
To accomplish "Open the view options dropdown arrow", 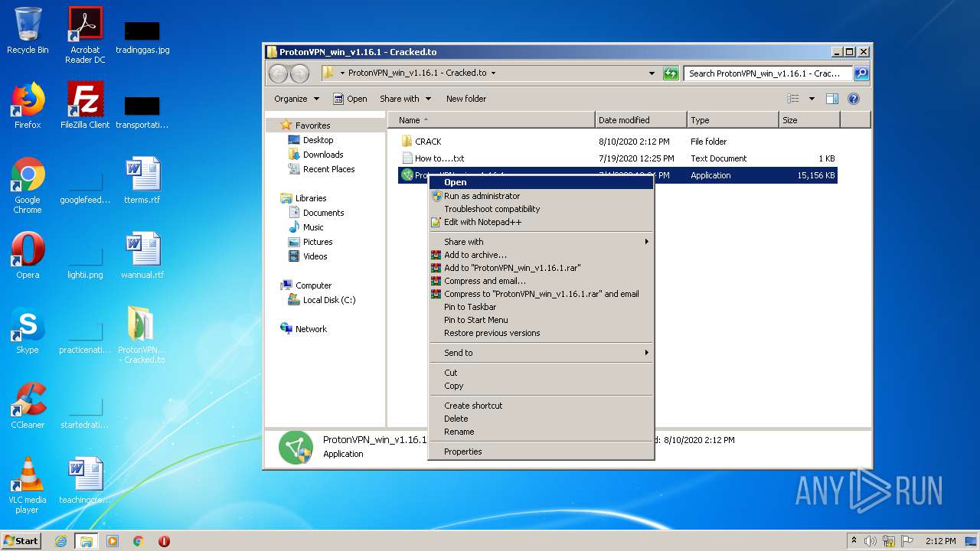I will tap(812, 99).
